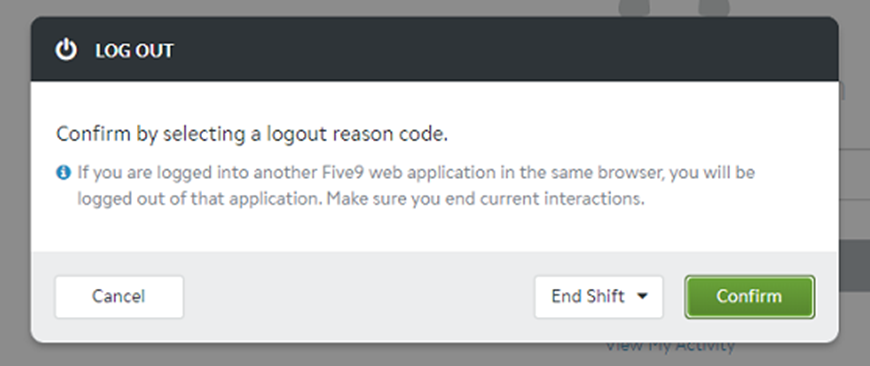This screenshot has width=870, height=366.
Task: Click the dimmed avatar silhouettes above the dialog
Action: point(674,7)
